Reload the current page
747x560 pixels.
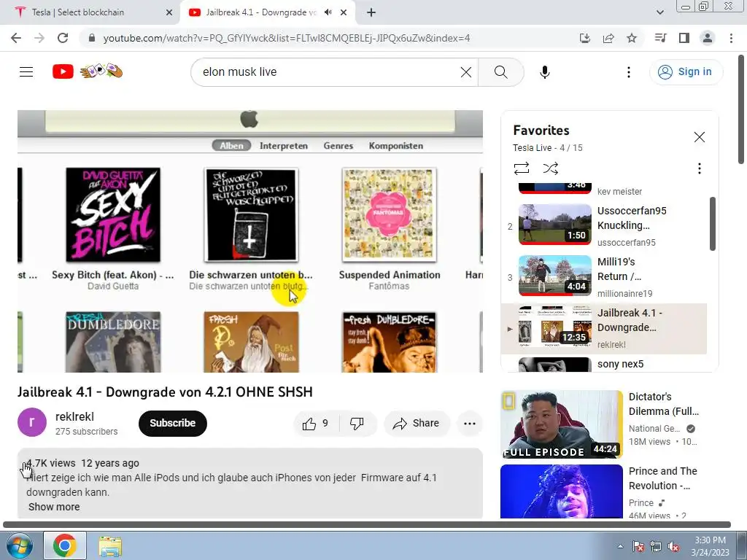coord(63,38)
